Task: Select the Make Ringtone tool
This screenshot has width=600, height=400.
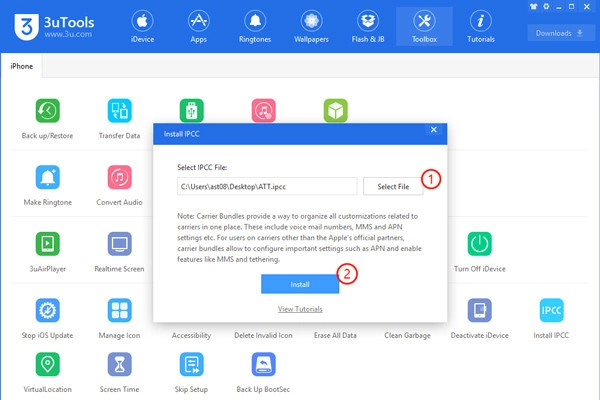Action: tap(48, 178)
